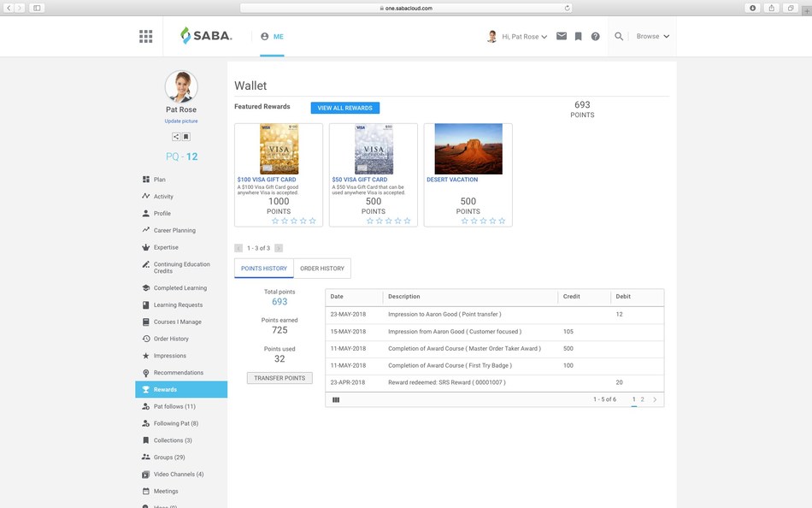Click the search magnifier in the top bar
The image size is (812, 508).
click(x=619, y=36)
